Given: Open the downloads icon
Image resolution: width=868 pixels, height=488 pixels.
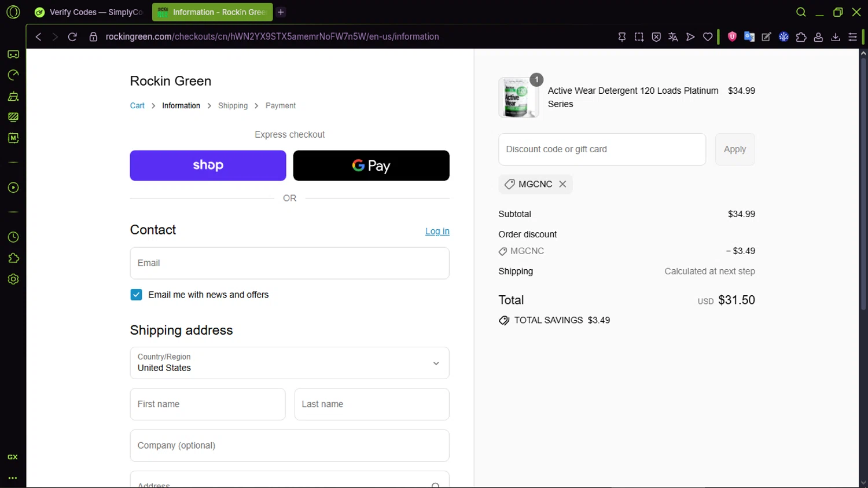Looking at the screenshot, I should [836, 37].
